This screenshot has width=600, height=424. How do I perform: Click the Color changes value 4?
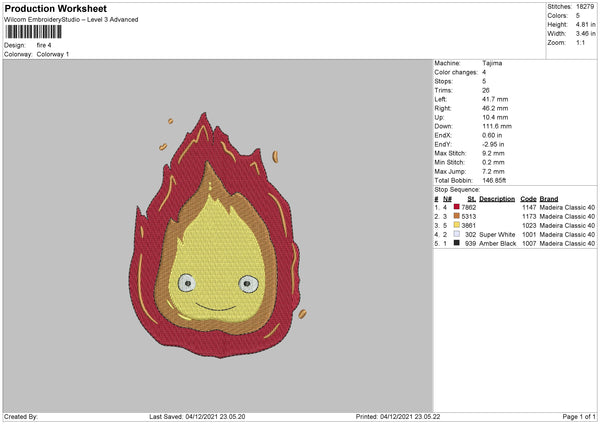[484, 72]
